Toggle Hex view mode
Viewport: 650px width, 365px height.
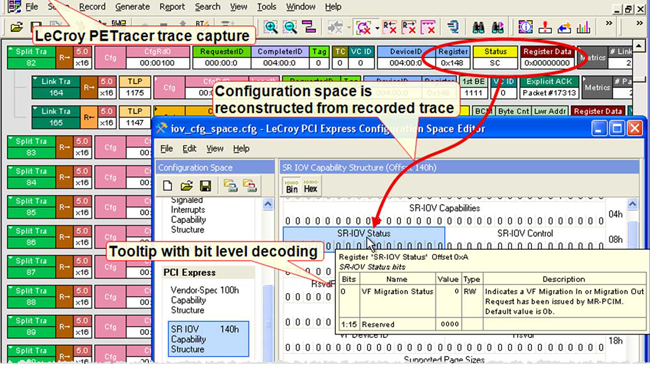tap(310, 186)
